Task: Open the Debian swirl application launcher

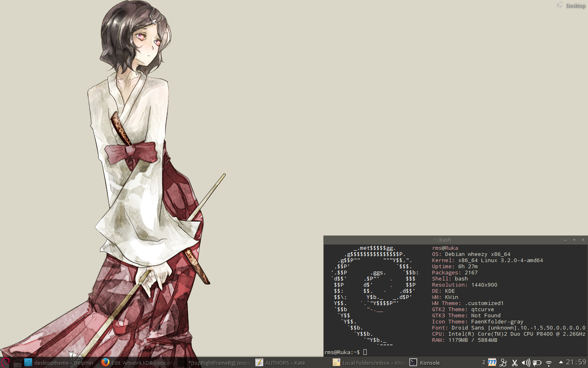Action: 5,362
